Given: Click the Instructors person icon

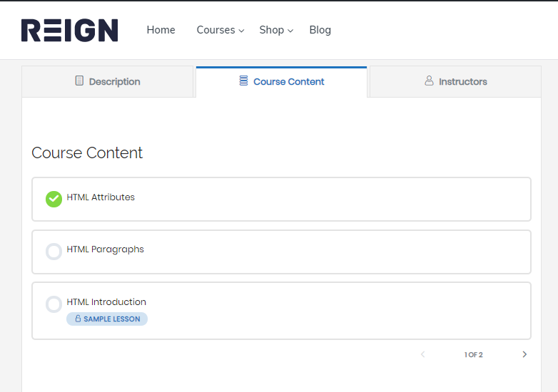Looking at the screenshot, I should click(x=429, y=81).
